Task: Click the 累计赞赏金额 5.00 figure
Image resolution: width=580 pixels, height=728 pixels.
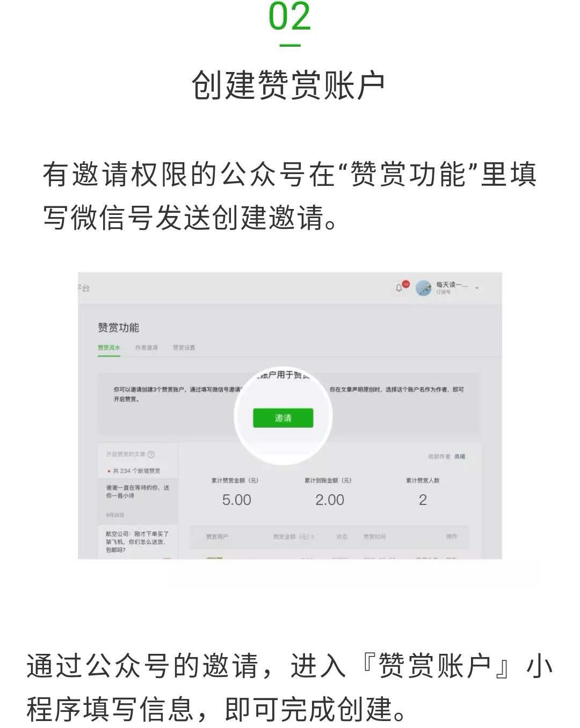Action: 236,500
